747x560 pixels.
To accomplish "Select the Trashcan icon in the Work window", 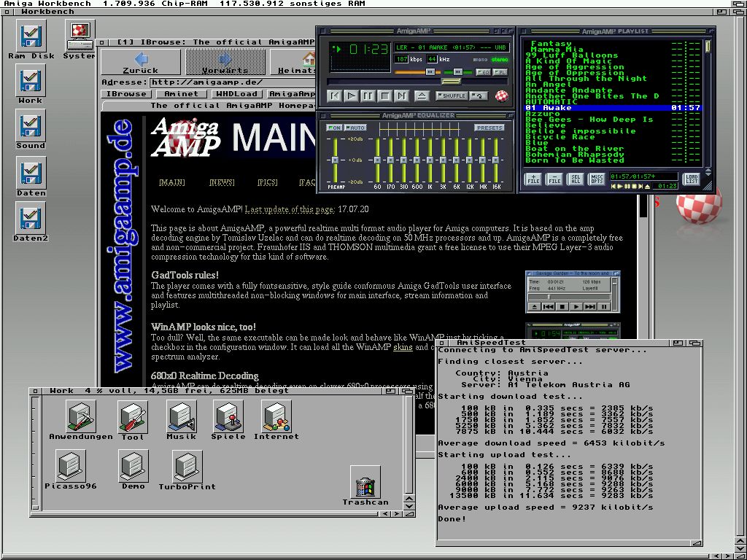I will [x=365, y=483].
